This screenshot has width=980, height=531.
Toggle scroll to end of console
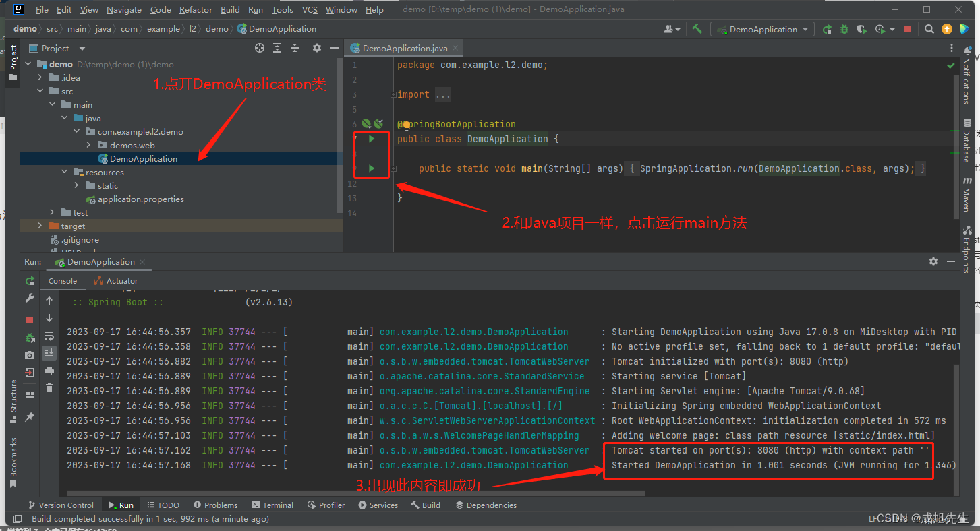click(x=49, y=352)
